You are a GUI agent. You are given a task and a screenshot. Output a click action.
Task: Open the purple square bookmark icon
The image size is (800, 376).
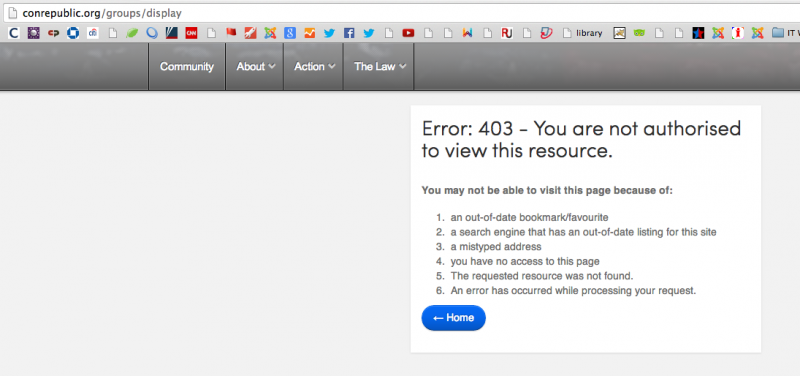tap(34, 33)
